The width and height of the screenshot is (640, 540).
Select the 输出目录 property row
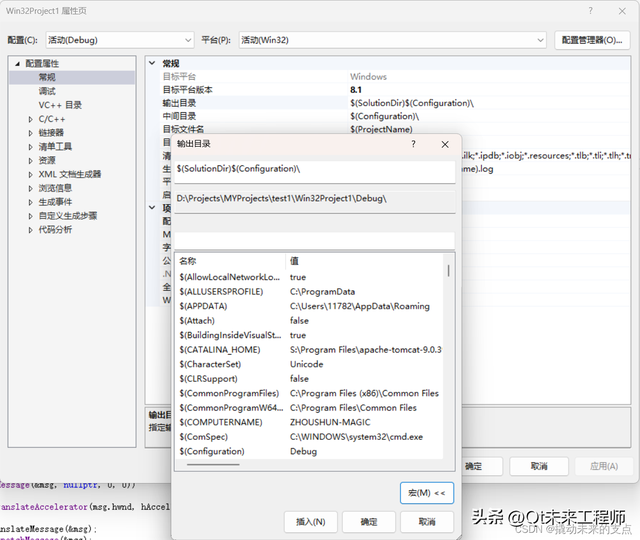[394, 103]
